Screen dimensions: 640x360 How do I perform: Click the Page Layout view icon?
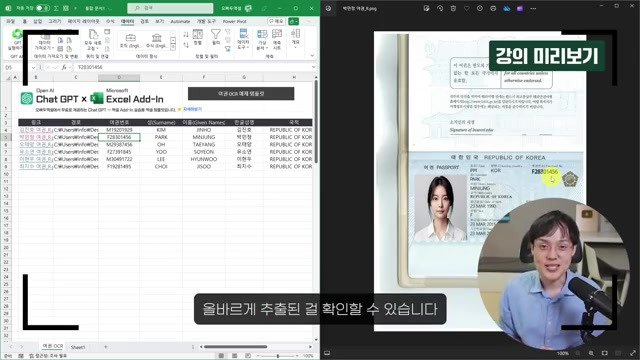[234, 356]
